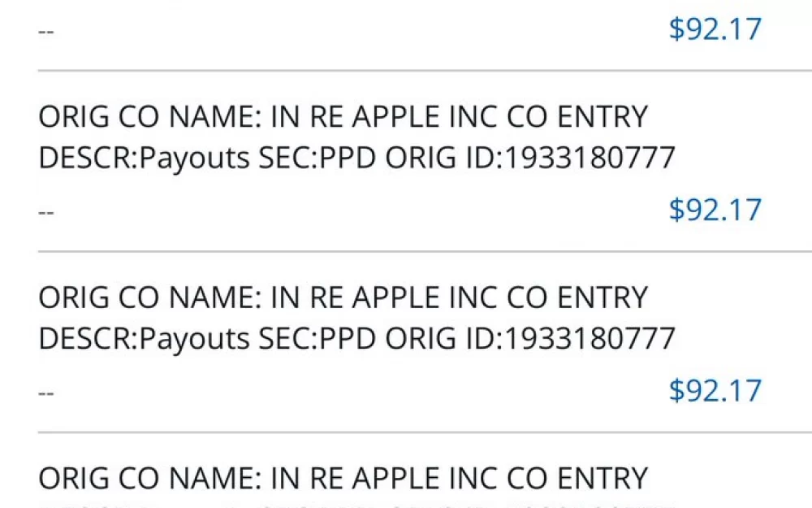
Task: Click 'IN RE APPLE INC' in the second full transaction
Action: 384,297
